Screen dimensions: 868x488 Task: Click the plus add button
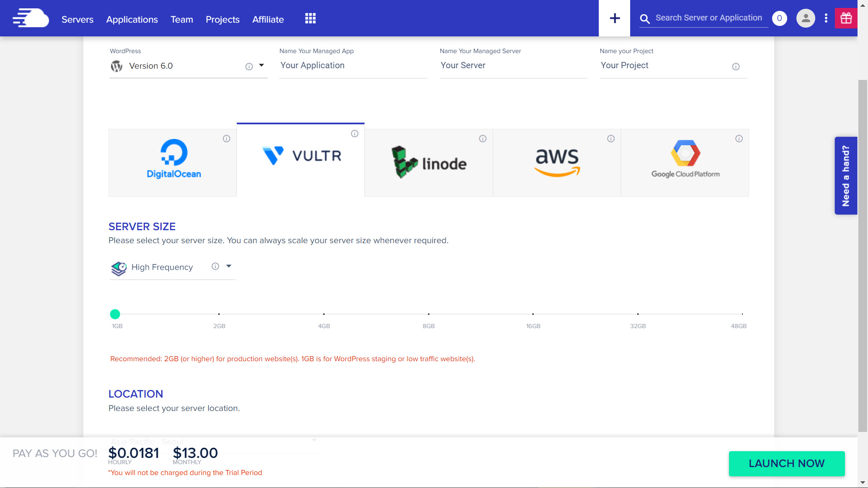coord(614,18)
